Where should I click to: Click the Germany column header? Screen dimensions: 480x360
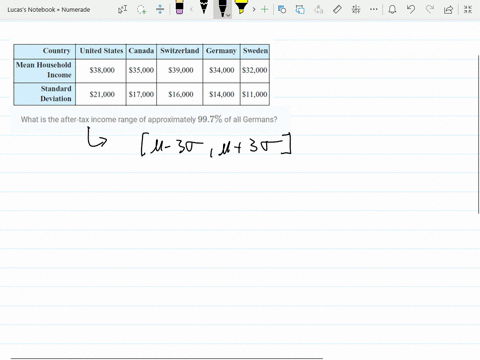[221, 51]
